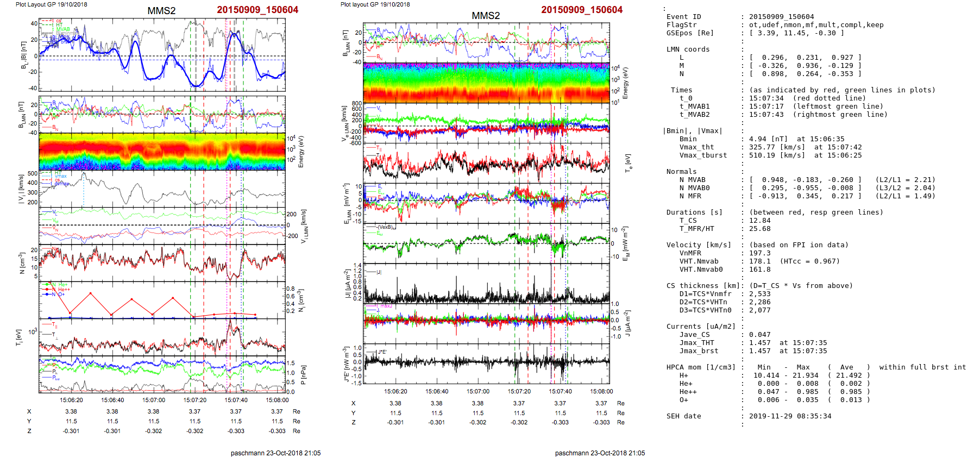Select the 'N MFR' row label

click(x=690, y=196)
